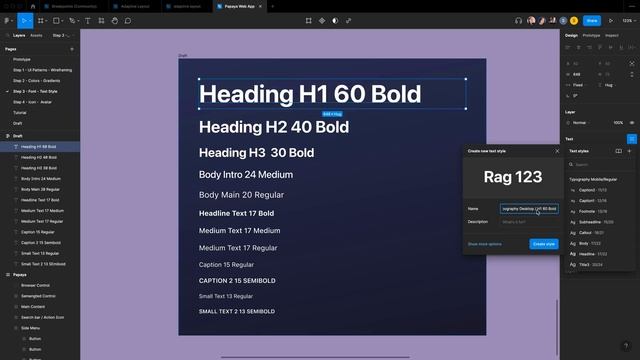This screenshot has height=360, width=640.
Task: Open the Resources tool
Action: coord(101,21)
